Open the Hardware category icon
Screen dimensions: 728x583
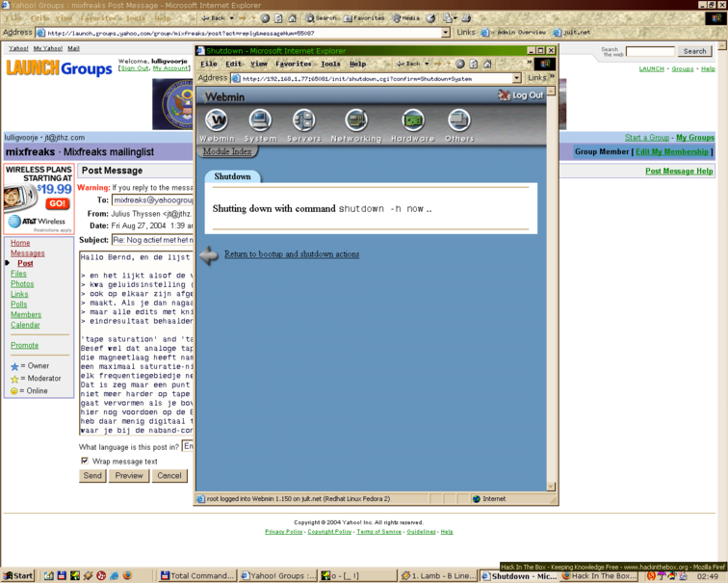point(413,120)
